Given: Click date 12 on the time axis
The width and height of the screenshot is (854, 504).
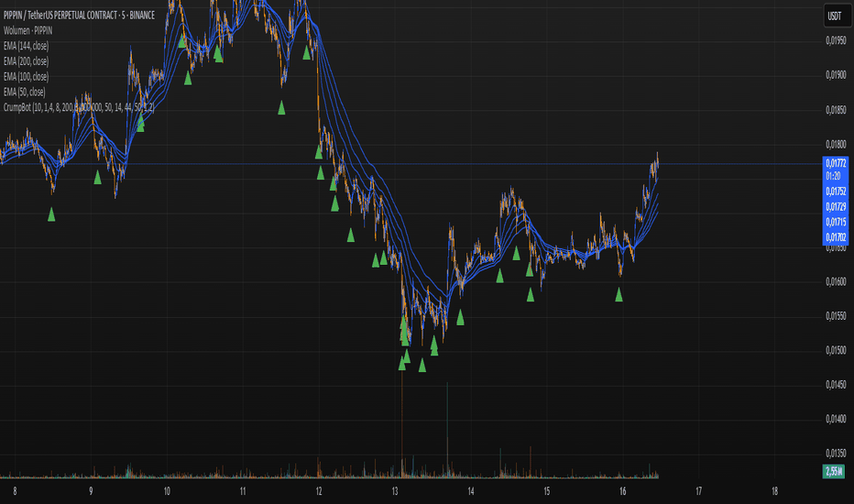Looking at the screenshot, I should pyautogui.click(x=319, y=491).
